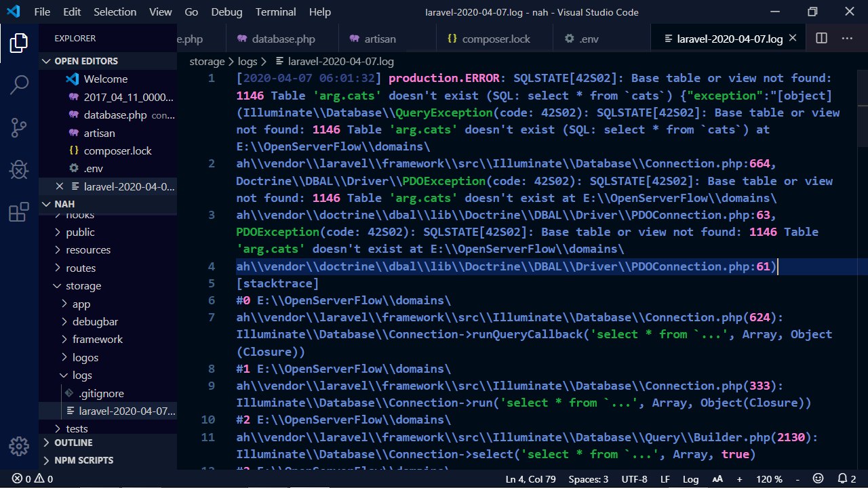This screenshot has height=488, width=868.
Task: Open database.php in Open Editors
Action: [x=108, y=115]
